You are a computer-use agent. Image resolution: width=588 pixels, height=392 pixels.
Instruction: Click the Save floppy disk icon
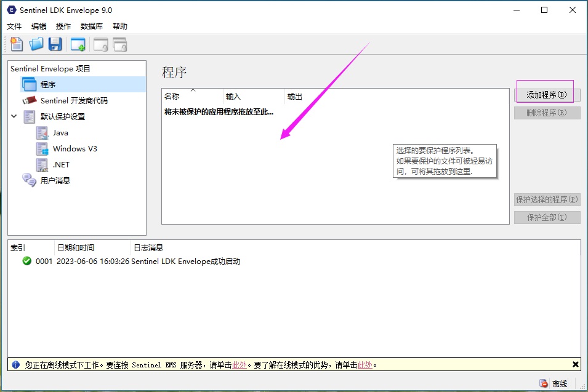[x=55, y=44]
